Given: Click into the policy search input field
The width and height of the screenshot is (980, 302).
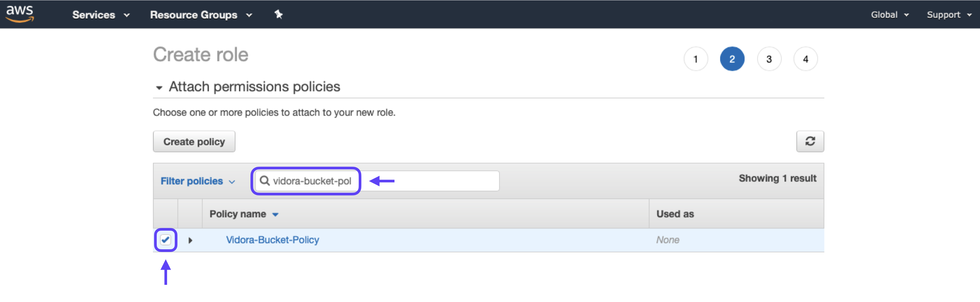Looking at the screenshot, I should 377,181.
